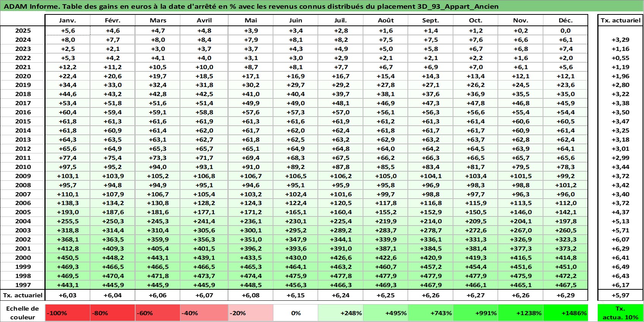Select the -60% color scale swatch
The image size is (644, 322).
point(158,313)
